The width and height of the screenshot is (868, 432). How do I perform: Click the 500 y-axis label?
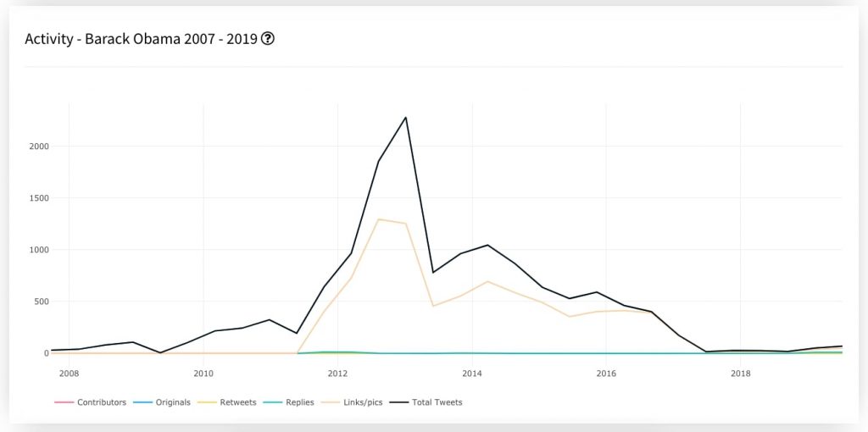[x=43, y=302]
